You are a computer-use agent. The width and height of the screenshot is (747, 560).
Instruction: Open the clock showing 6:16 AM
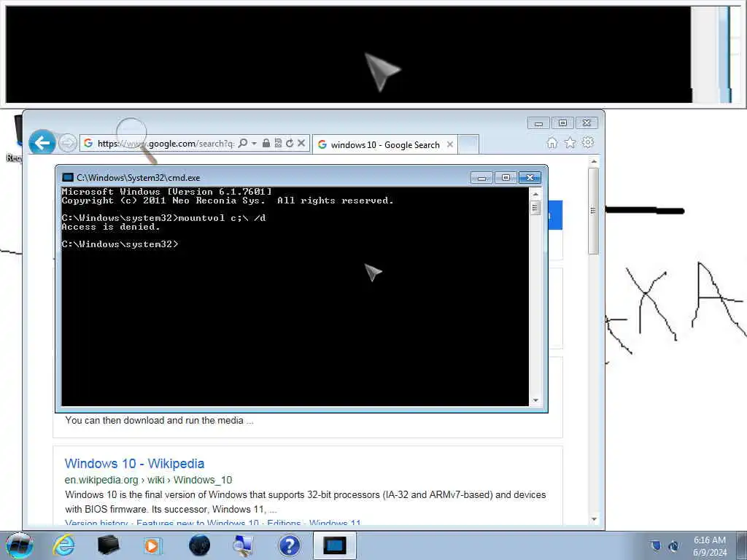pyautogui.click(x=710, y=546)
